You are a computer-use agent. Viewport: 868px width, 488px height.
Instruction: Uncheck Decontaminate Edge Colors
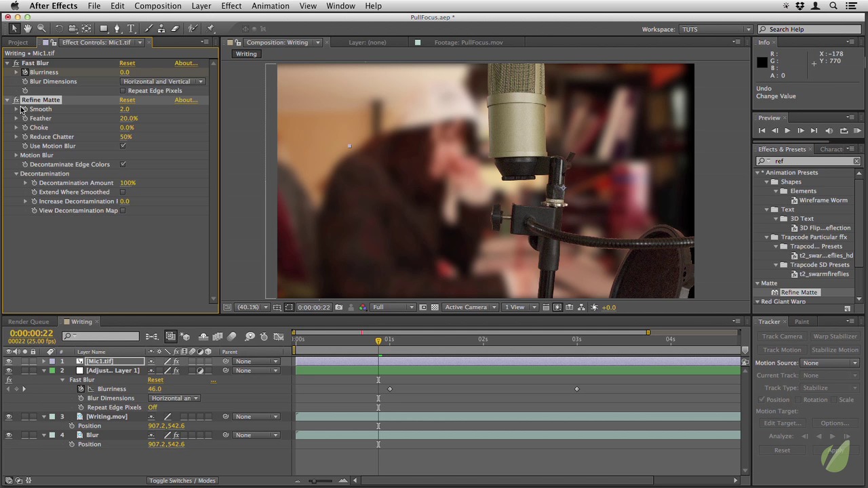tap(123, 164)
